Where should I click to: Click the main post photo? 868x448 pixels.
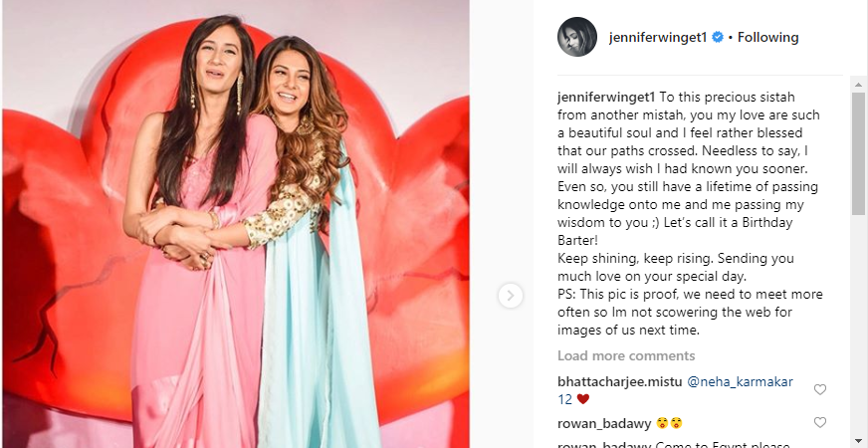[236, 224]
